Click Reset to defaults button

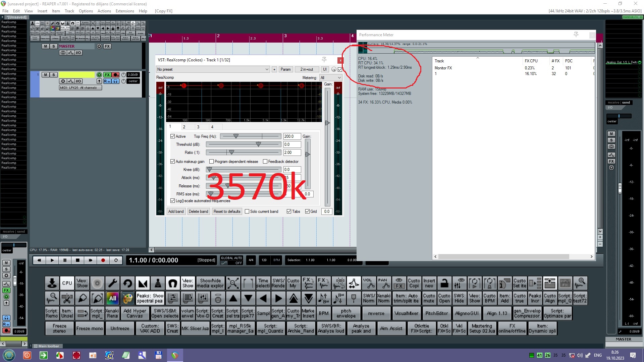tap(227, 212)
